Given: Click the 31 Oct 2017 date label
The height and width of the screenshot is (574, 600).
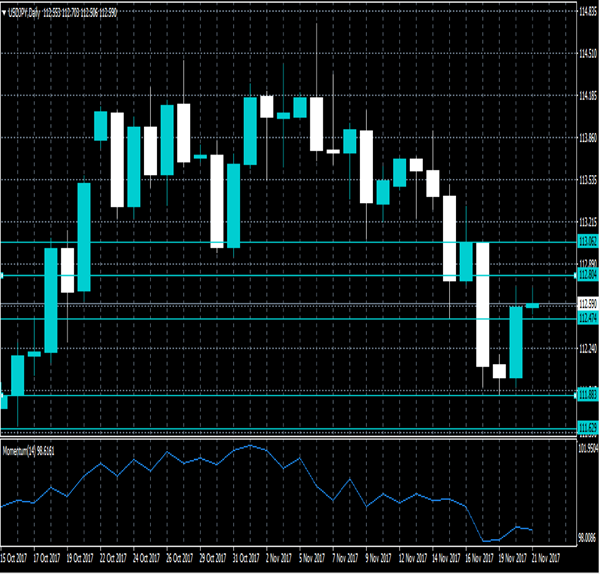Looking at the screenshot, I should click(246, 558).
